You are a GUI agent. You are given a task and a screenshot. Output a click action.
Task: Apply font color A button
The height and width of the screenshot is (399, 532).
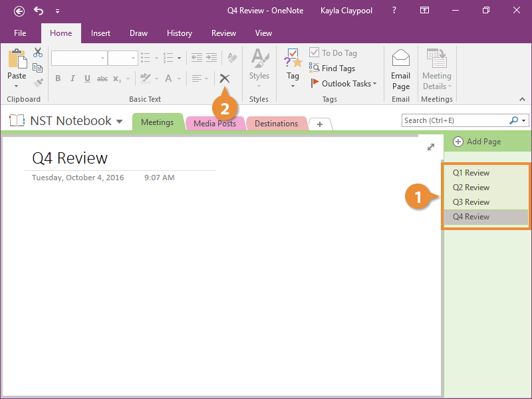point(168,78)
